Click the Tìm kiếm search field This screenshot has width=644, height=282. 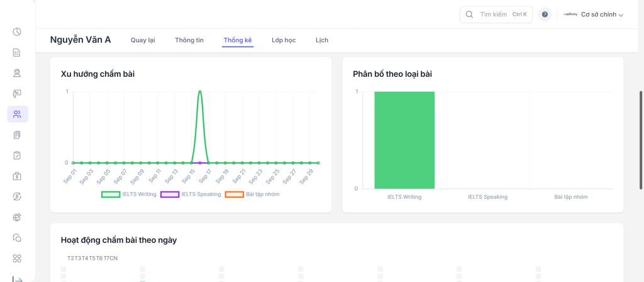coord(496,14)
